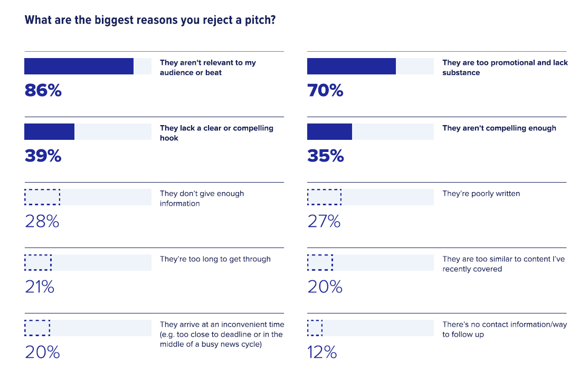Screen dimensions: 588x371
Task: Click the chart title about rejecting a pitch
Action: pyautogui.click(x=150, y=20)
